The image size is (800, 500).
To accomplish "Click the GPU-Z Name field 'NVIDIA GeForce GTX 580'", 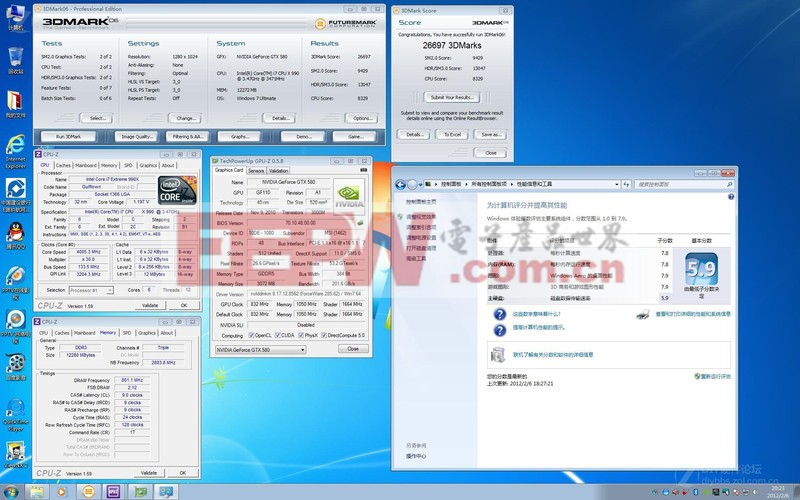I will [x=289, y=182].
